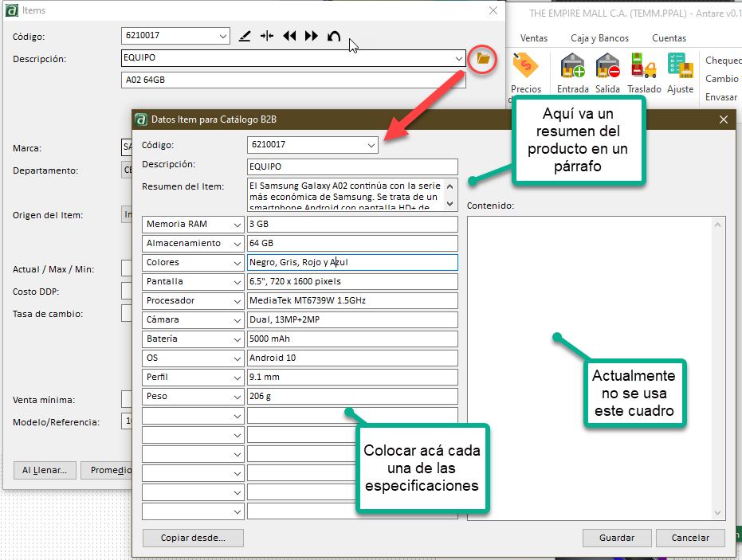Open the Descripción dropdown in Items window
Screen dimensions: 742x560
[459, 59]
